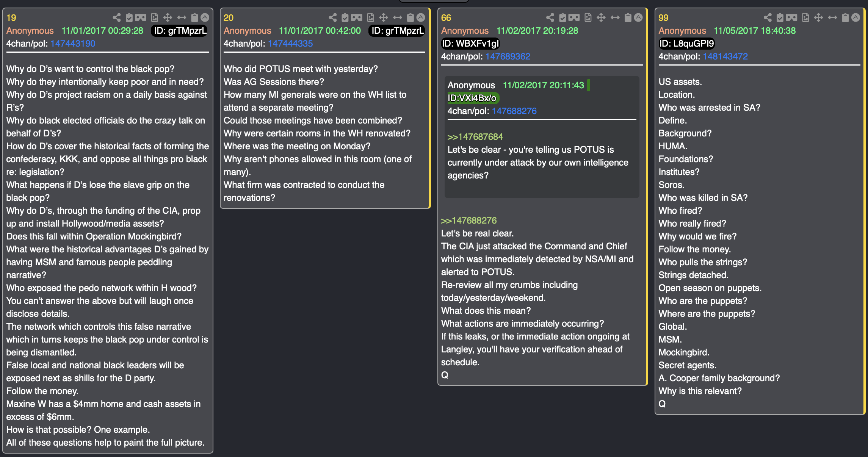Click the four-way move icon on post 99
The image size is (868, 457).
click(819, 17)
